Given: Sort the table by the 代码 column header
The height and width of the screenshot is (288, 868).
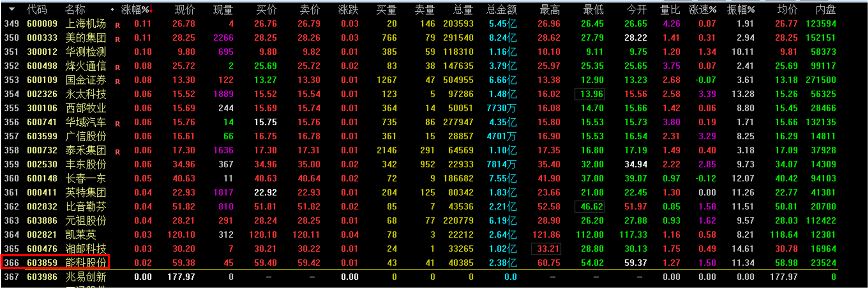Looking at the screenshot, I should pos(37,9).
